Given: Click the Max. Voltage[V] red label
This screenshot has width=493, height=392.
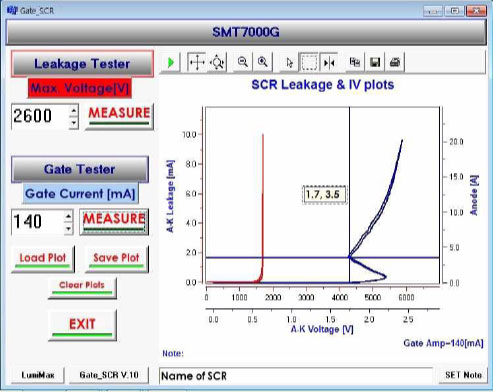Looking at the screenshot, I should tap(80, 88).
